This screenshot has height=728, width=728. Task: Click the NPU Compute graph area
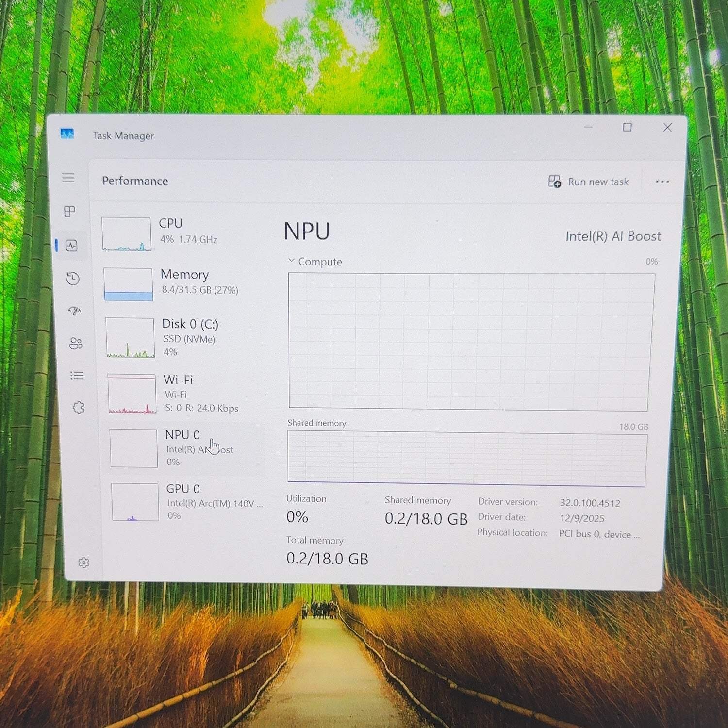point(470,342)
